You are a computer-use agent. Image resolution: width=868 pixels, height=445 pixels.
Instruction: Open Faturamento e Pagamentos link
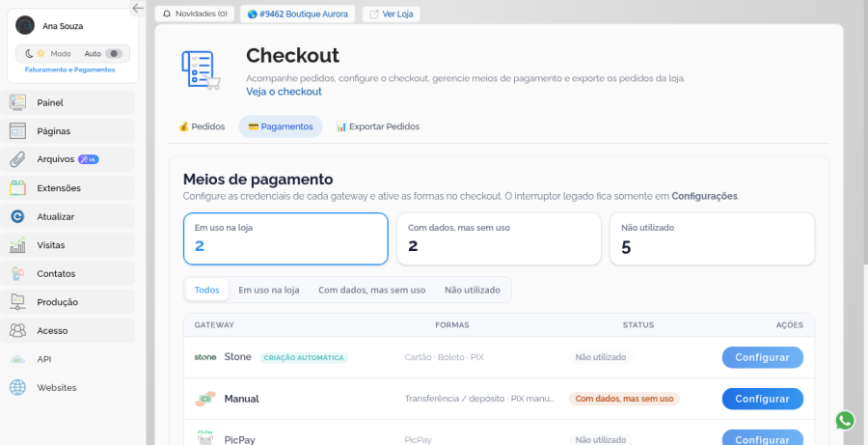[x=69, y=70]
